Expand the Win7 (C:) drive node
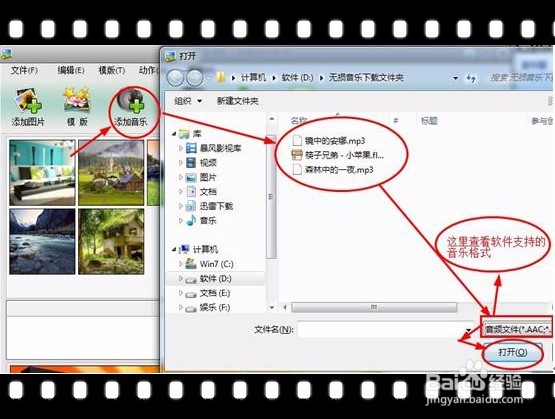This screenshot has width=555, height=419. coord(181,264)
